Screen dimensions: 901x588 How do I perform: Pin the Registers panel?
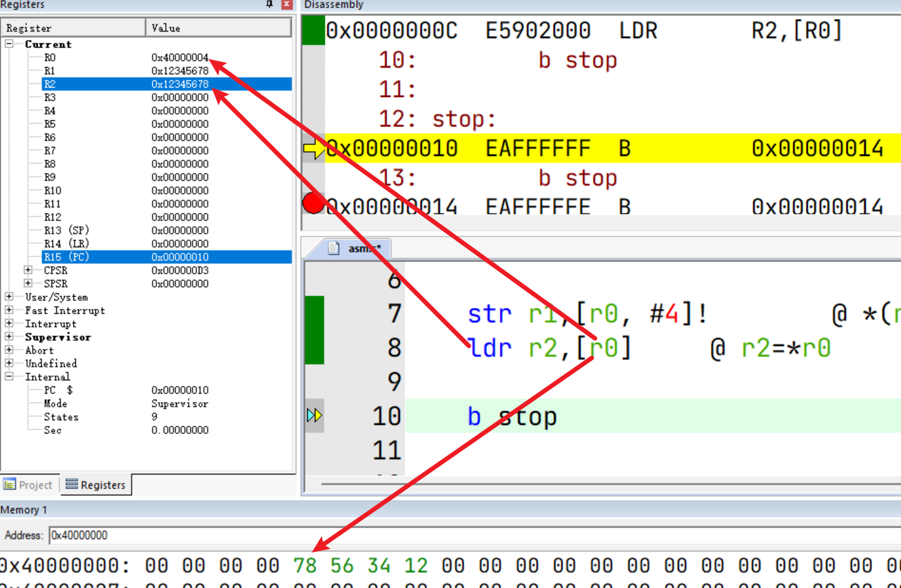(269, 4)
